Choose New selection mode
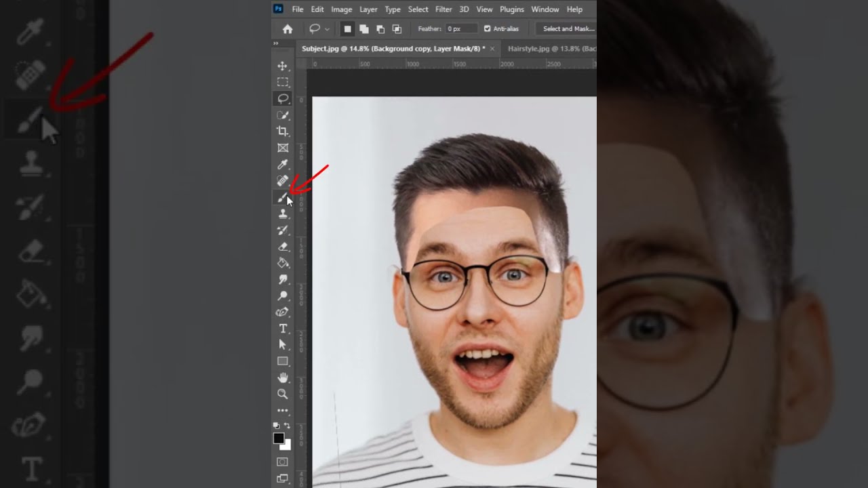Image resolution: width=868 pixels, height=488 pixels. click(347, 29)
